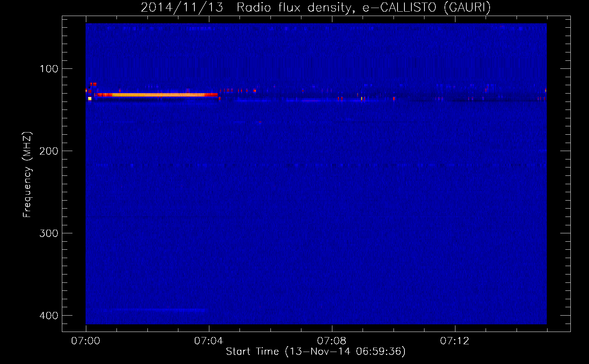Viewport: 589px width, 364px height.
Task: Click the 07:00 time tick label
Action: pos(86,341)
